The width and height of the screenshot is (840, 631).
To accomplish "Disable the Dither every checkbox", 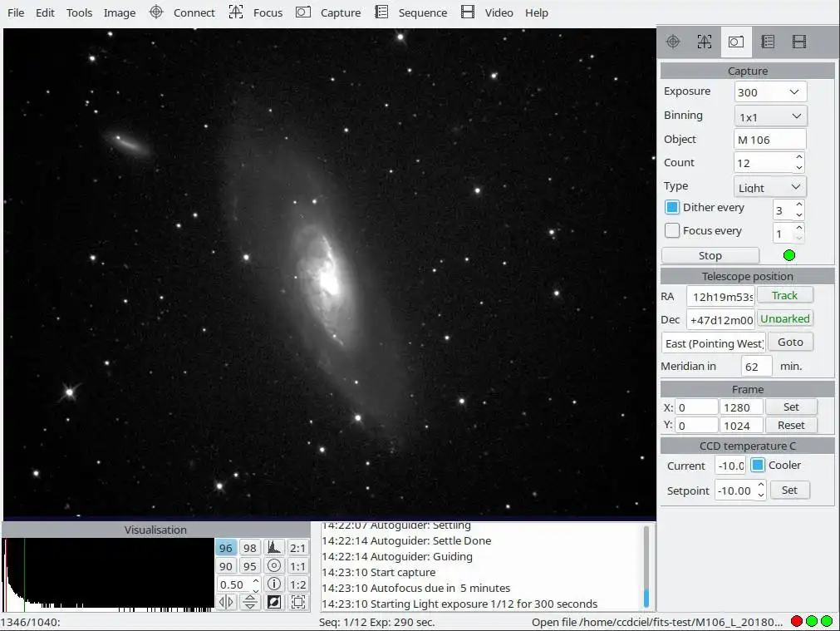I will click(673, 208).
